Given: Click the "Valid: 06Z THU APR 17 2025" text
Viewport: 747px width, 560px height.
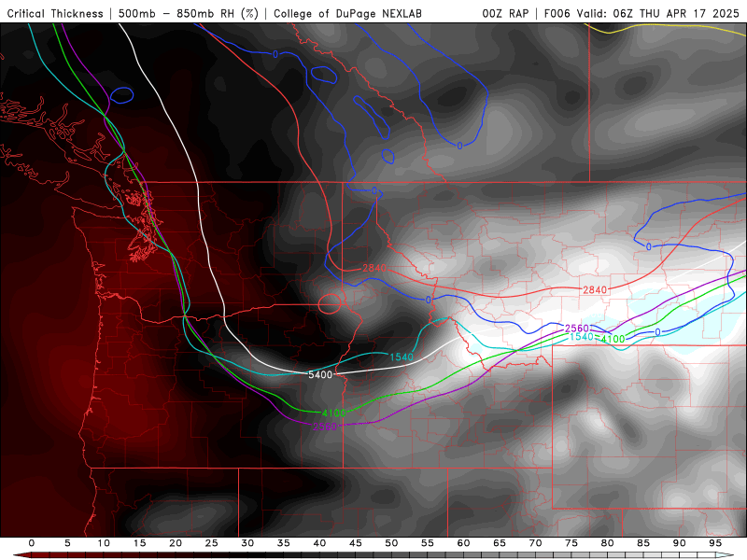Looking at the screenshot, I should (658, 14).
